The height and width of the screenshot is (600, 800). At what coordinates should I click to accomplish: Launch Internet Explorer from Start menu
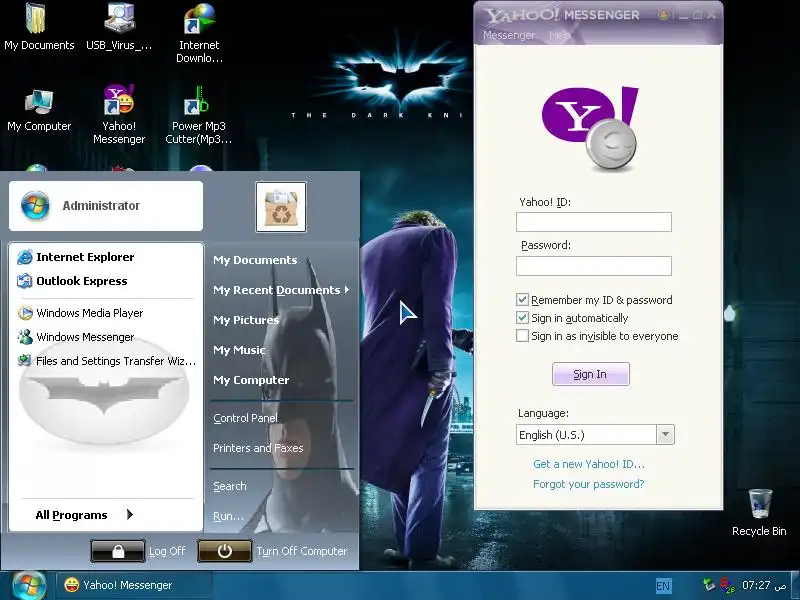(85, 257)
